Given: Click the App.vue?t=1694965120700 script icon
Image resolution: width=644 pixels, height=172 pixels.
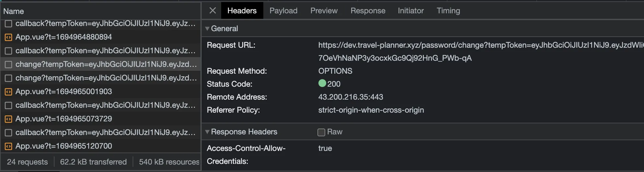Looking at the screenshot, I should coord(8,146).
